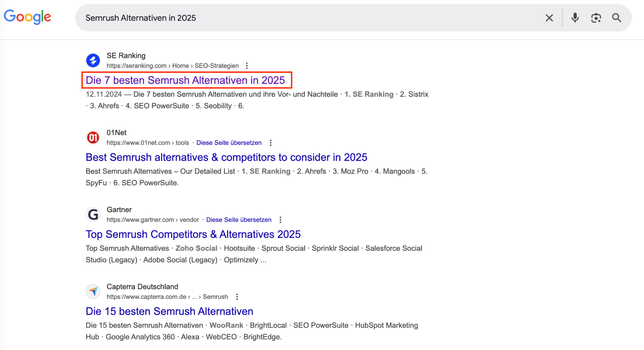
Task: Open more options for Gartner result
Action: pos(280,220)
